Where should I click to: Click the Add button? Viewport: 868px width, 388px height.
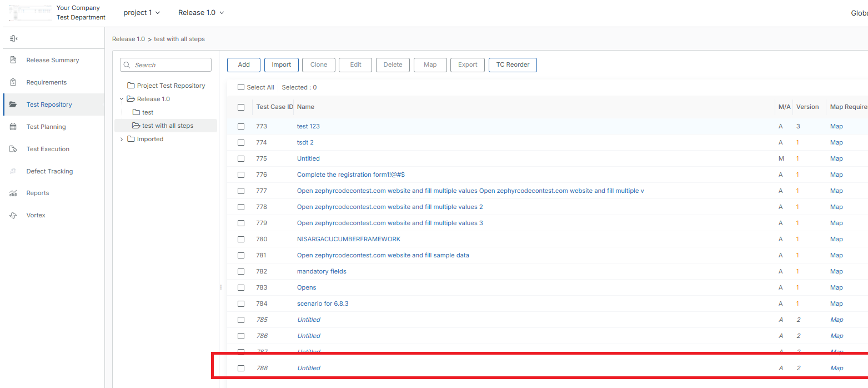pos(244,64)
